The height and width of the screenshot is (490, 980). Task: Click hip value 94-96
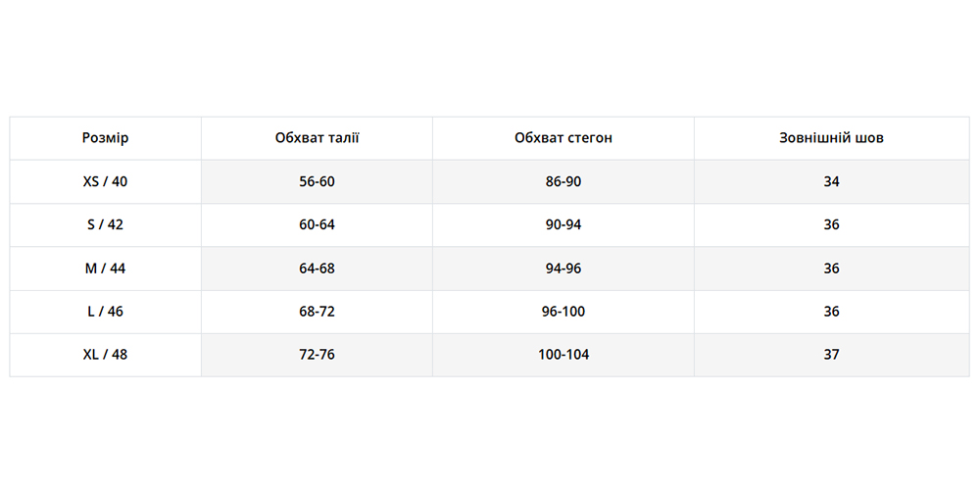click(x=563, y=269)
